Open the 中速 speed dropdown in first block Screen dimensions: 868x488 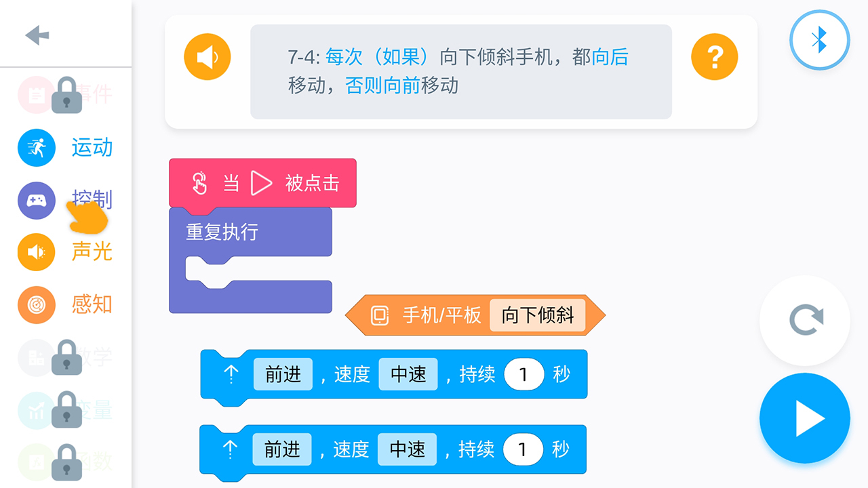point(408,374)
